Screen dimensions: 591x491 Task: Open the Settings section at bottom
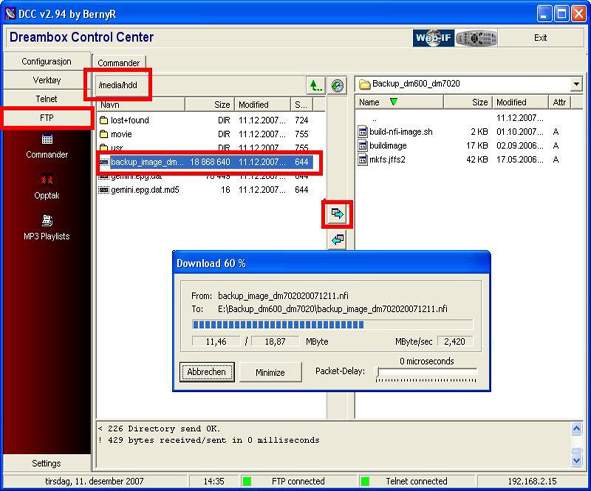click(x=46, y=463)
